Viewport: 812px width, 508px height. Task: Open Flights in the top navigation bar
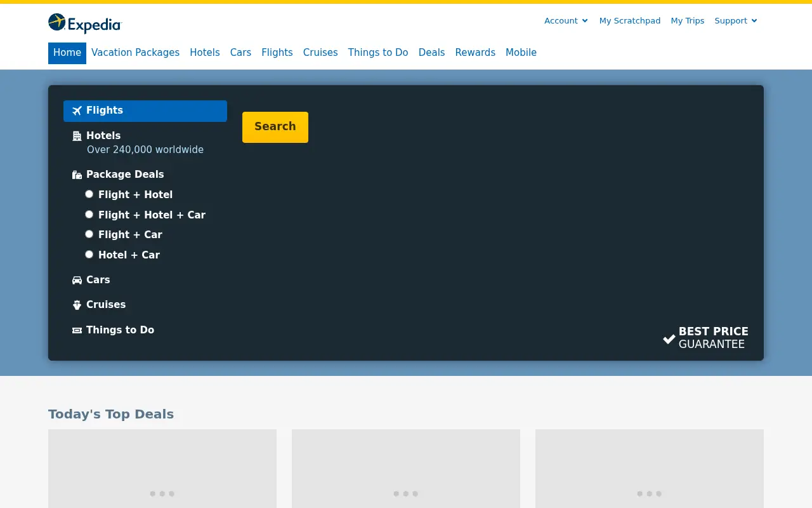277,53
